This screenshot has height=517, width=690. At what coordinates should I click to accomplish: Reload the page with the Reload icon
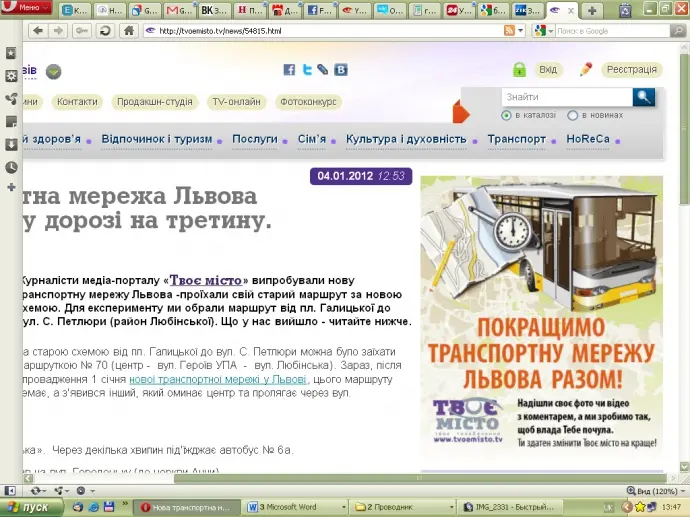(x=105, y=31)
